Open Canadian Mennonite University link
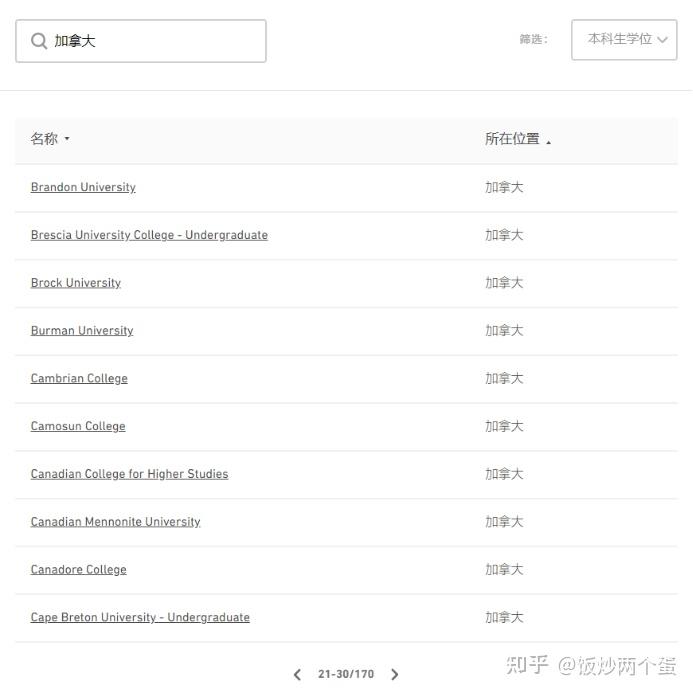Viewport: 693px width, 693px height. coord(115,522)
